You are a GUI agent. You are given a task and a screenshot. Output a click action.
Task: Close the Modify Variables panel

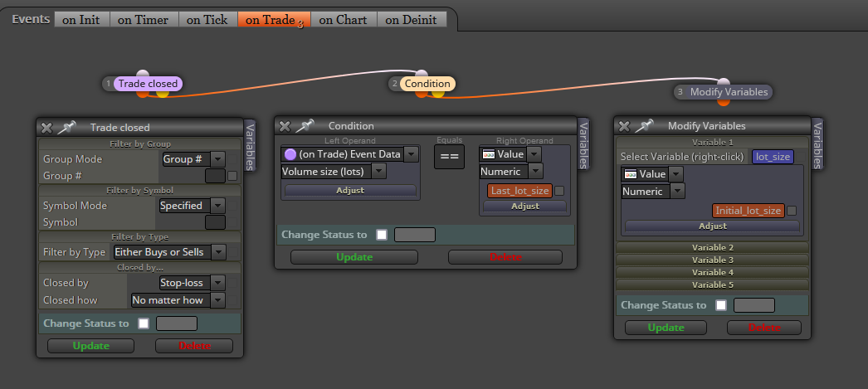[x=624, y=126]
